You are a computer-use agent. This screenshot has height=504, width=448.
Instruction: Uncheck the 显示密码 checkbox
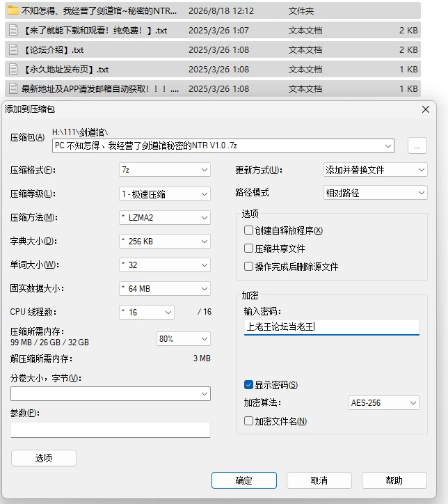248,384
